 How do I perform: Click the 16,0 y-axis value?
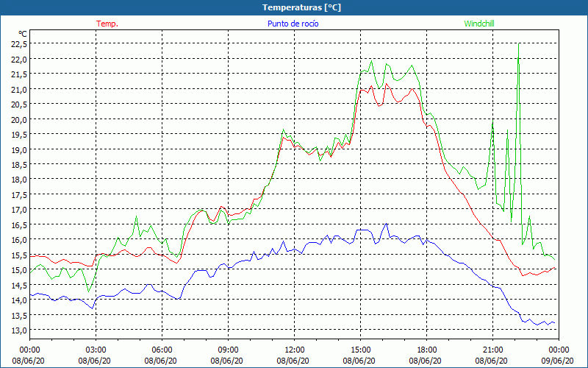[x=19, y=240]
